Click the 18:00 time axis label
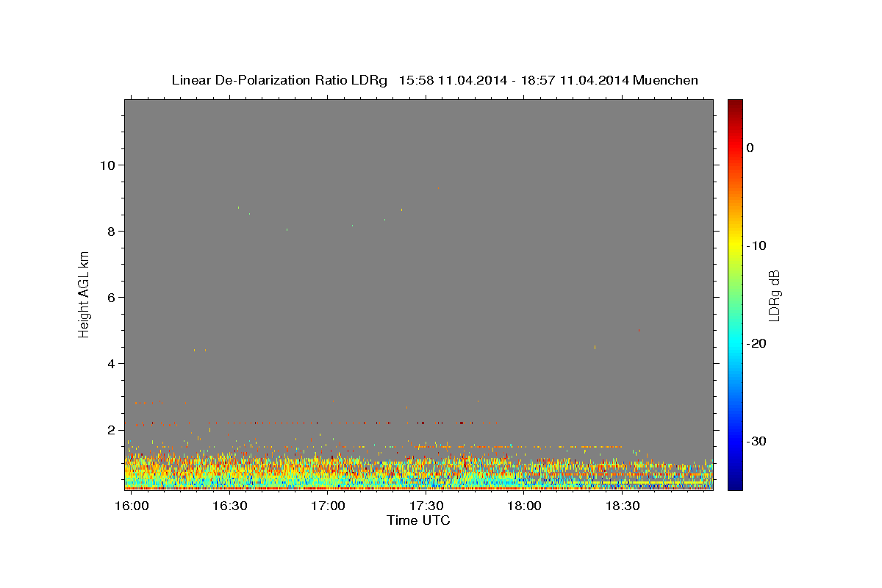The height and width of the screenshot is (588, 882). (x=524, y=506)
